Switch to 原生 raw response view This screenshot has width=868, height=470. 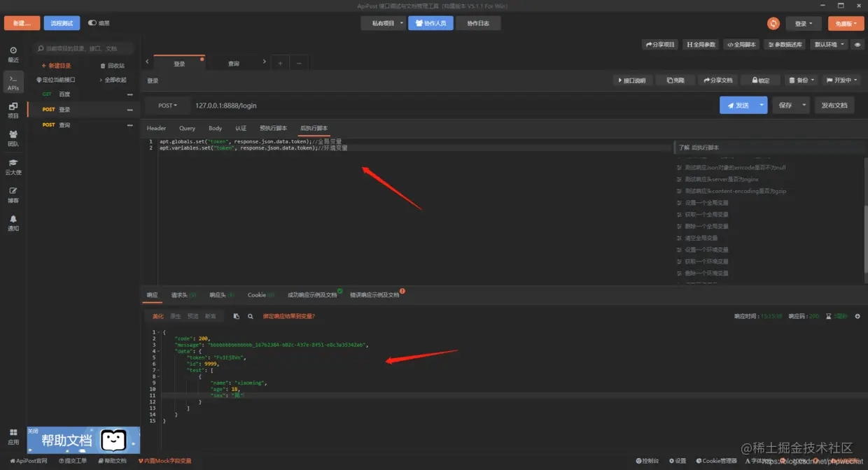[x=176, y=317]
